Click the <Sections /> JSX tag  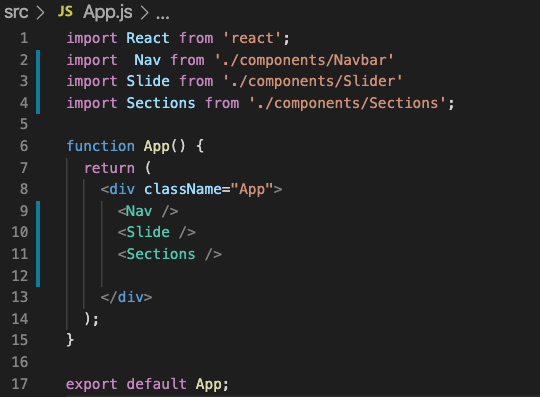[169, 254]
